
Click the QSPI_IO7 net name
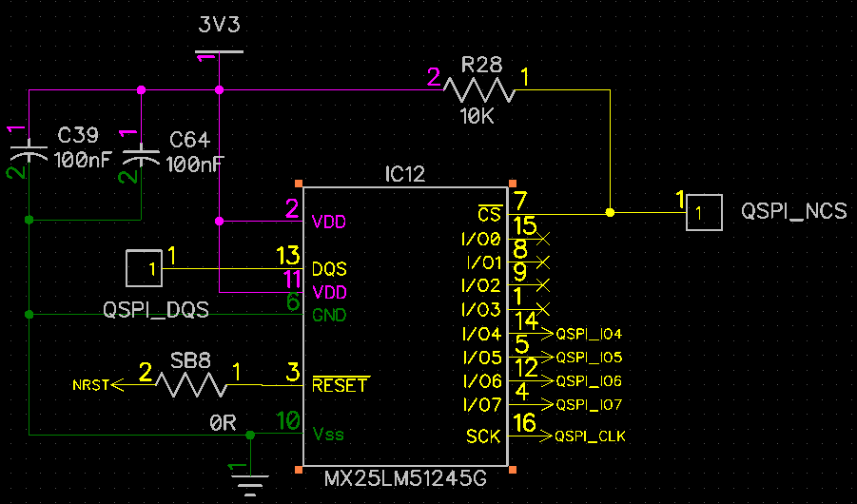(x=589, y=404)
